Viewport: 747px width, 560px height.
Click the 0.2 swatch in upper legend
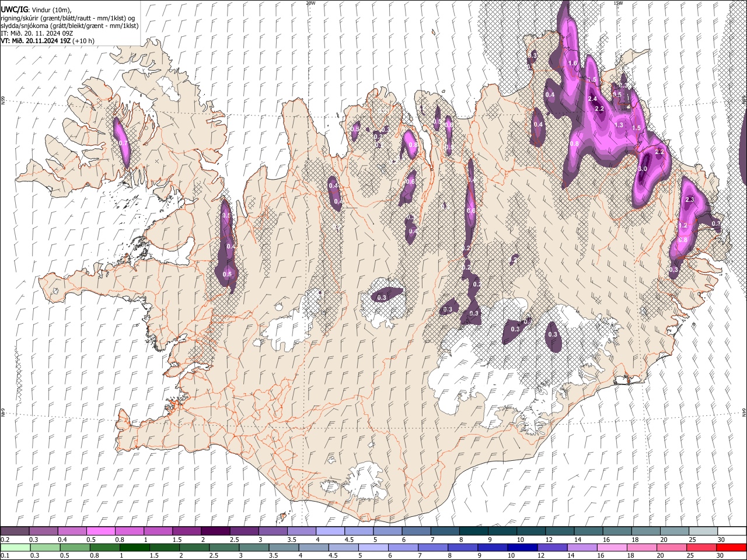tap(15, 531)
